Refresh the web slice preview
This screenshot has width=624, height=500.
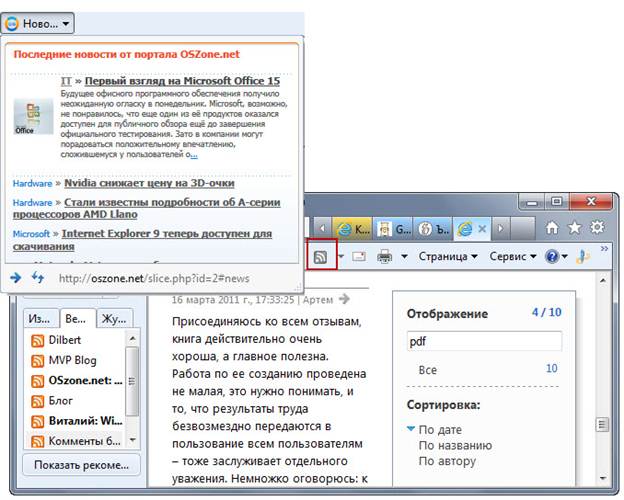[38, 277]
